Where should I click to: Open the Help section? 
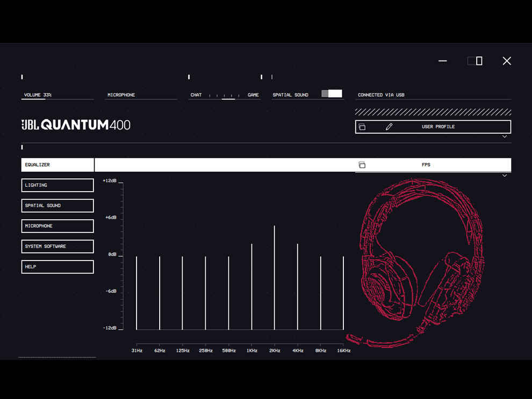[57, 266]
